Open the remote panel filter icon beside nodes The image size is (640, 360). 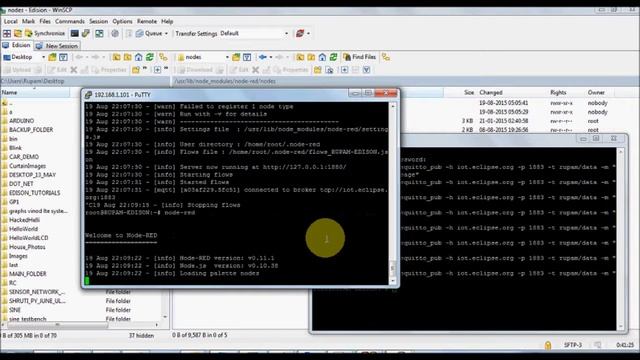(247, 57)
